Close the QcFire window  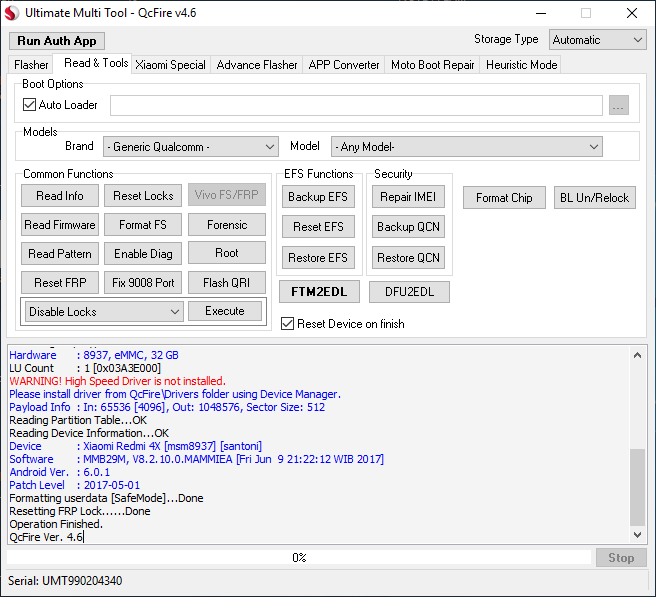point(632,13)
